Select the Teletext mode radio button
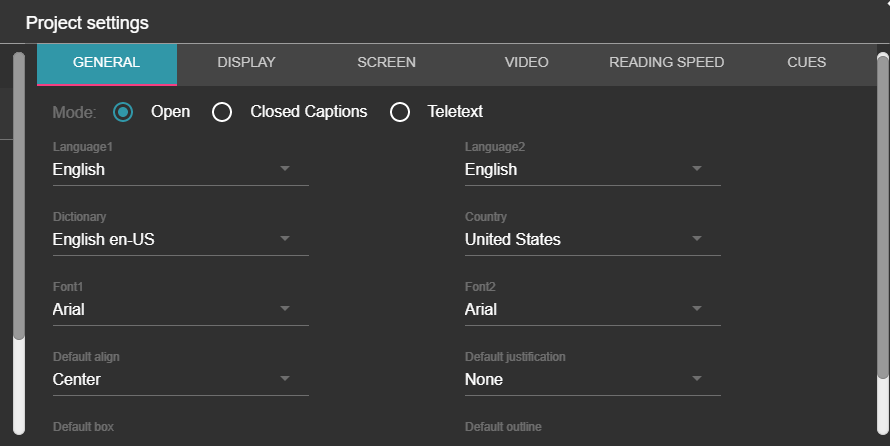The image size is (890, 446). point(400,112)
